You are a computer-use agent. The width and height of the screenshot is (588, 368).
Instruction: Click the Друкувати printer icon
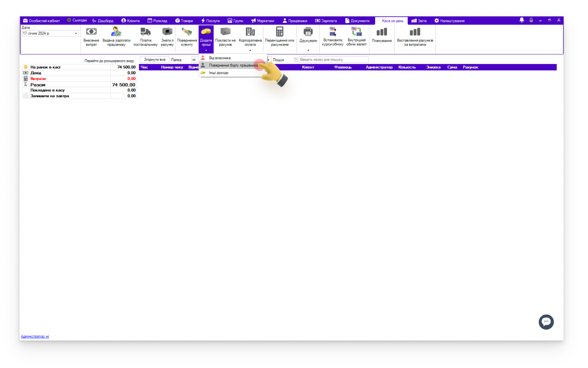click(x=308, y=32)
